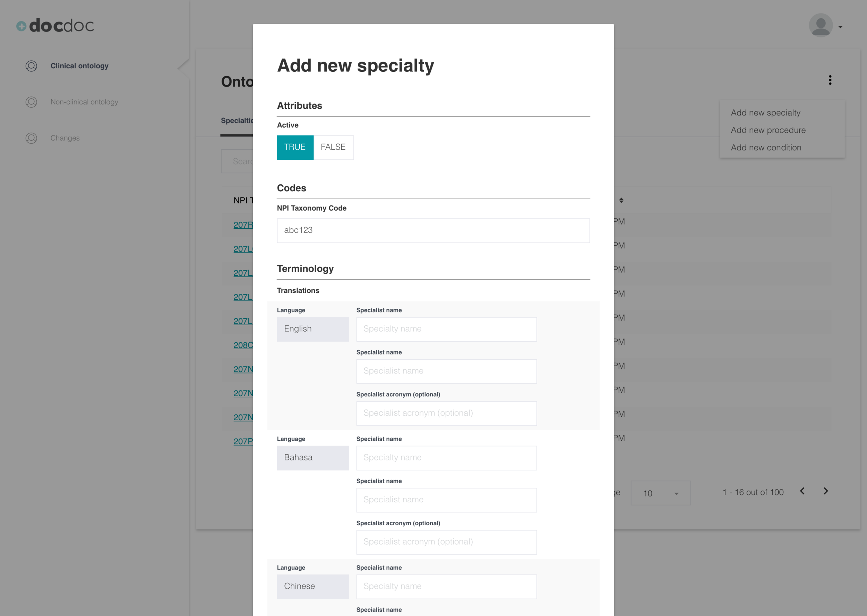The image size is (867, 616).
Task: Select Add new condition menu item
Action: 766,148
